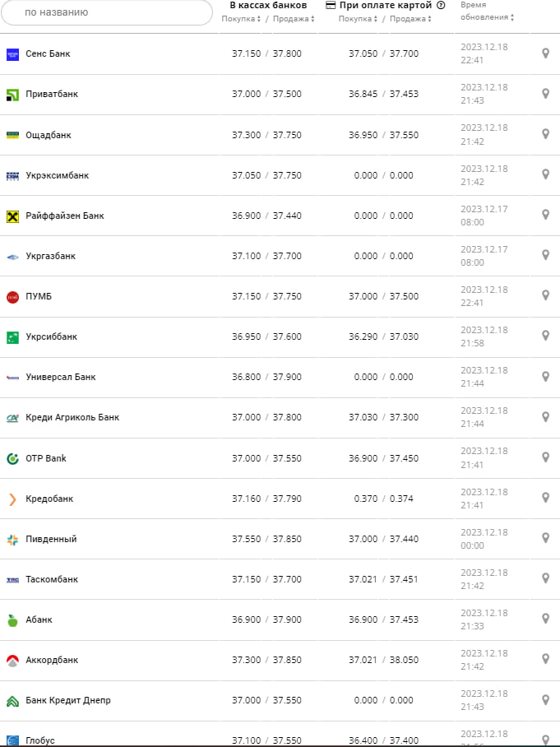Open the Аккордбанк location pin
The height and width of the screenshot is (747, 560).
(x=545, y=660)
